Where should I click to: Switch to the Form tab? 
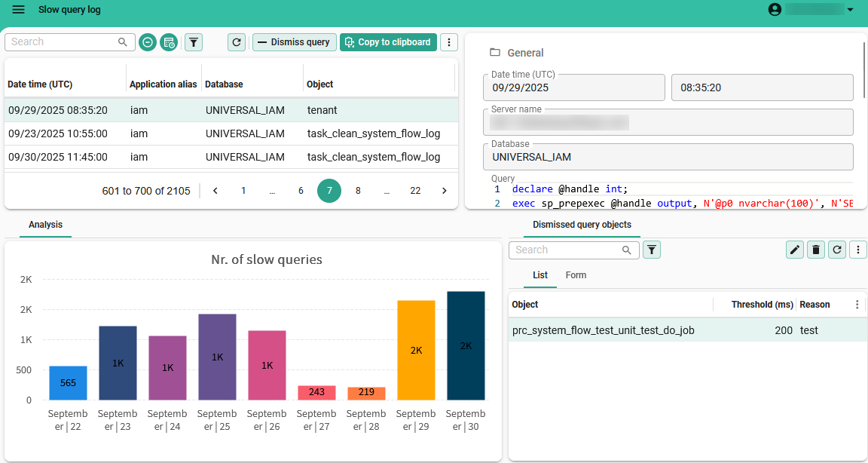[x=576, y=275]
